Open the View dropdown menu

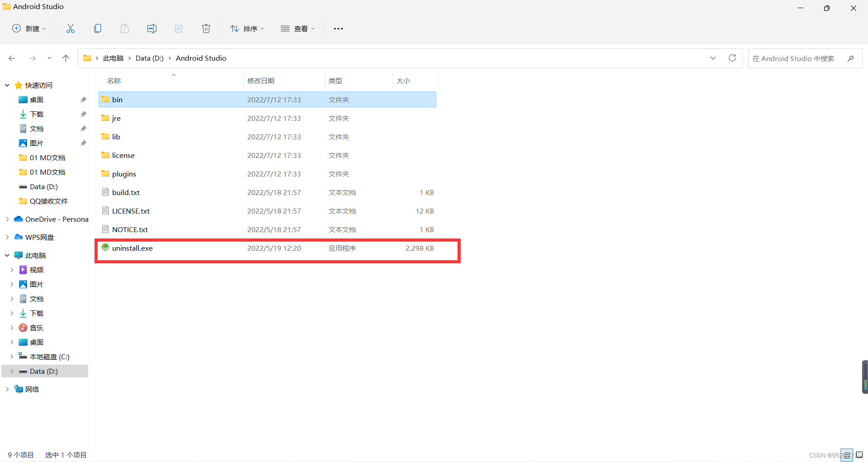click(297, 29)
